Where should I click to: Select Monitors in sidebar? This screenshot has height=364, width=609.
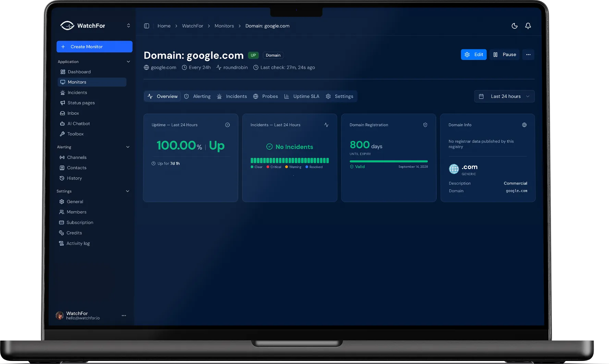click(x=92, y=82)
